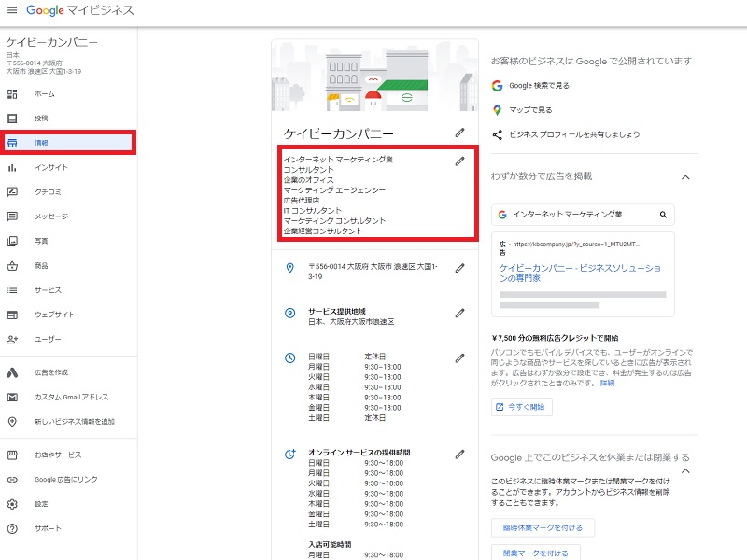
Task: Click 詳細 link in ad description
Action: [607, 383]
